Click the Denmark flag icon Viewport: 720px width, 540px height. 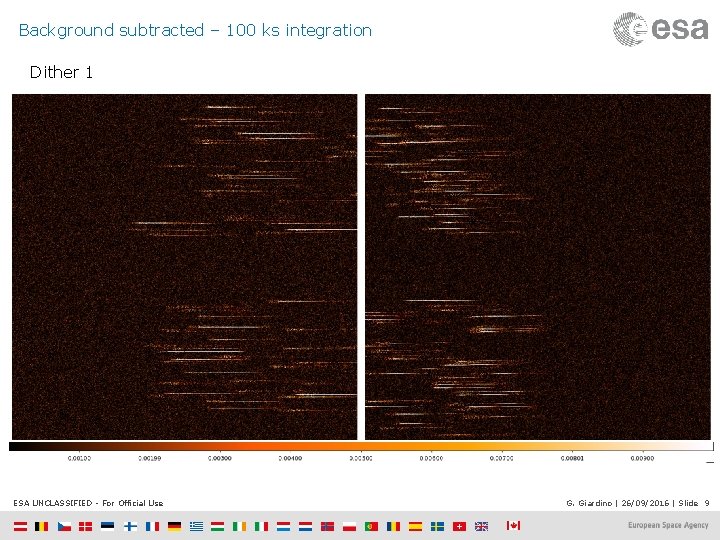(86, 526)
